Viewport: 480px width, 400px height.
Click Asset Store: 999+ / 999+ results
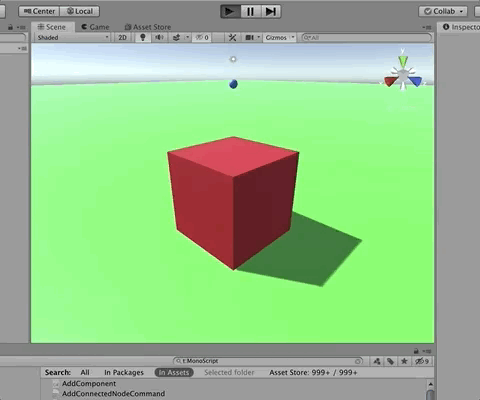(x=313, y=372)
